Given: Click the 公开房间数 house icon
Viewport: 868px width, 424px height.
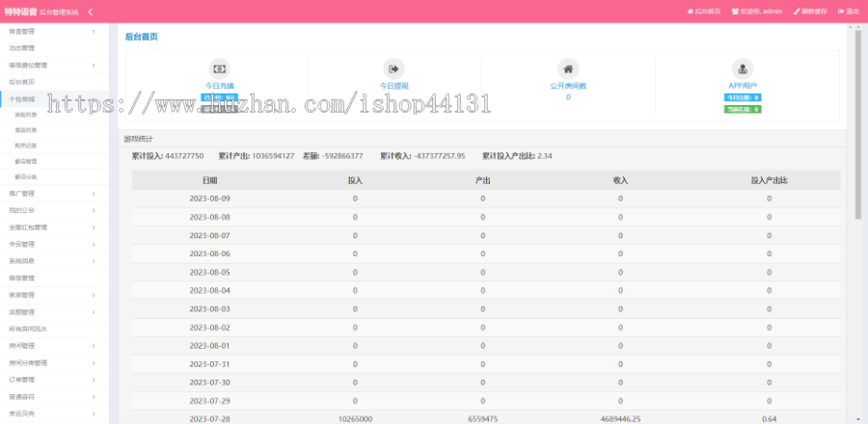Looking at the screenshot, I should point(568,69).
